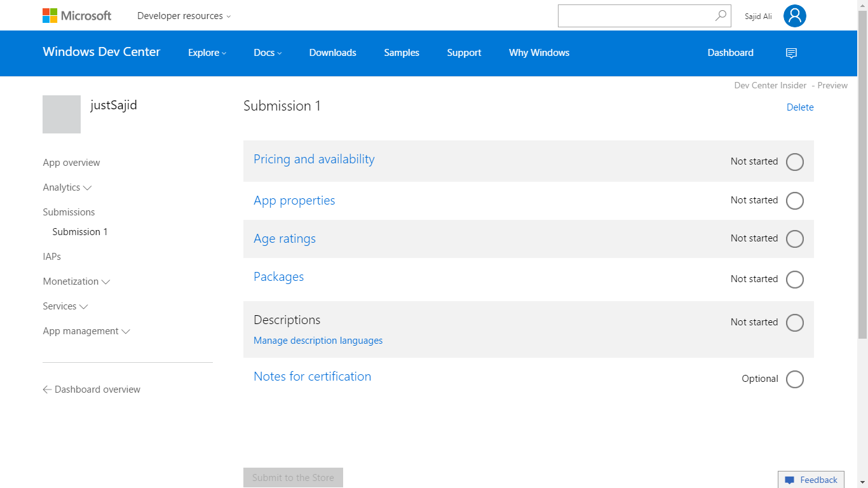Go to Dashboard in the nav bar
This screenshot has width=868, height=488.
pyautogui.click(x=731, y=53)
